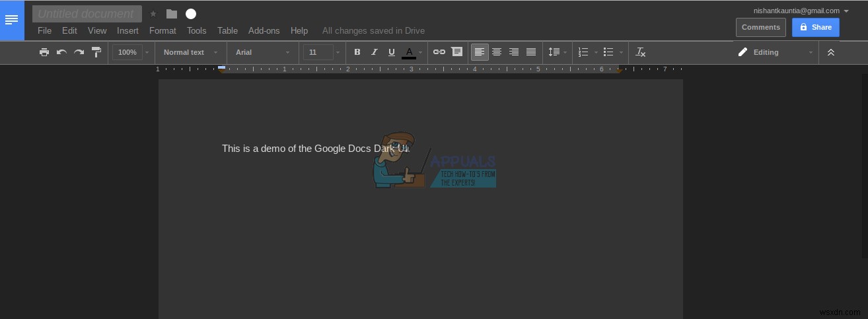Open the View menu
The height and width of the screenshot is (319, 868).
tap(97, 30)
